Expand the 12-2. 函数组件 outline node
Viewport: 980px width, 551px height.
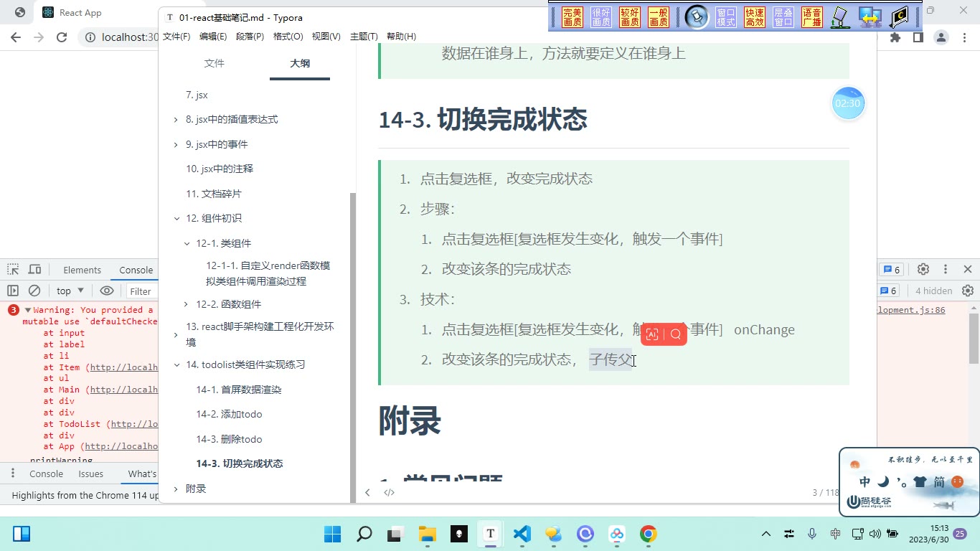pos(187,304)
